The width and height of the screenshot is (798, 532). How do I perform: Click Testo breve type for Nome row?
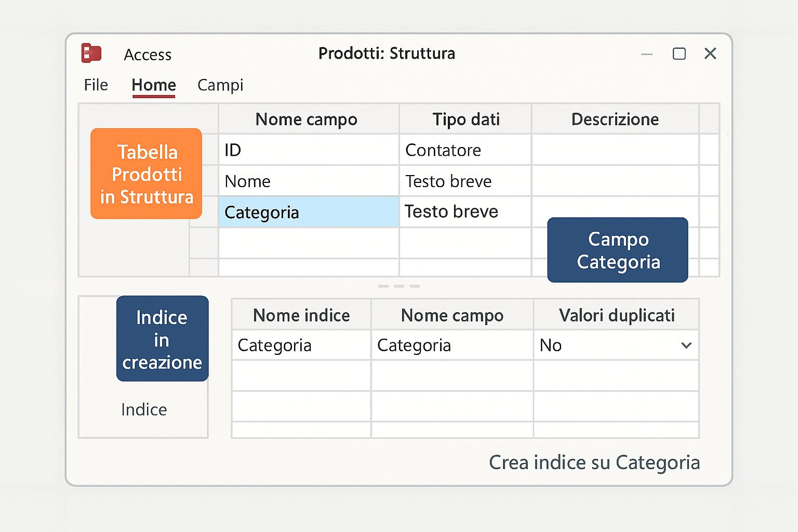(465, 181)
